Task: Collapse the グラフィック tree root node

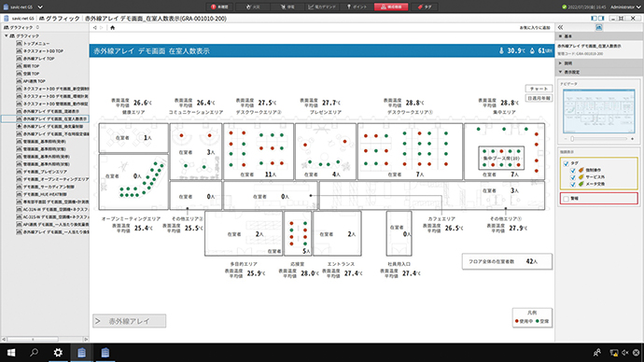Action: click(x=7, y=36)
